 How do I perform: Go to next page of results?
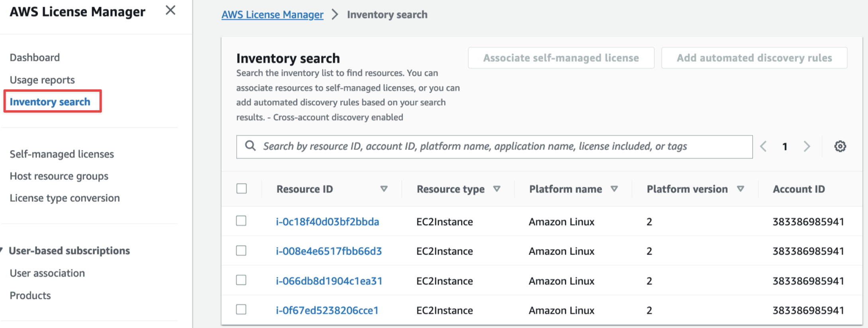[807, 146]
